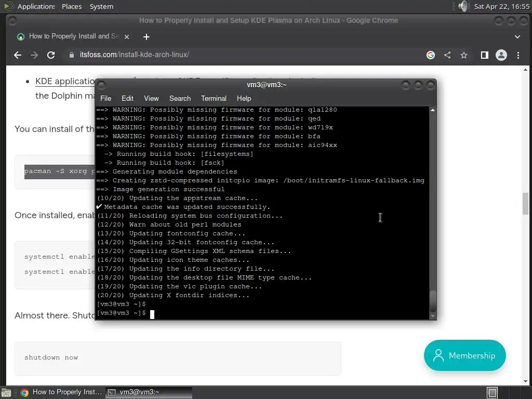Click terminal scrollbar down arrow

point(433,316)
